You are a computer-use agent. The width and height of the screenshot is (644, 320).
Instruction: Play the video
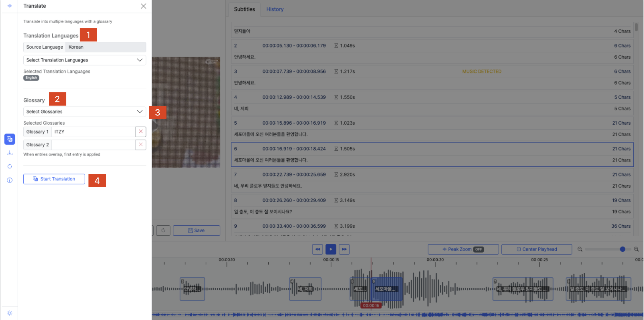tap(331, 249)
